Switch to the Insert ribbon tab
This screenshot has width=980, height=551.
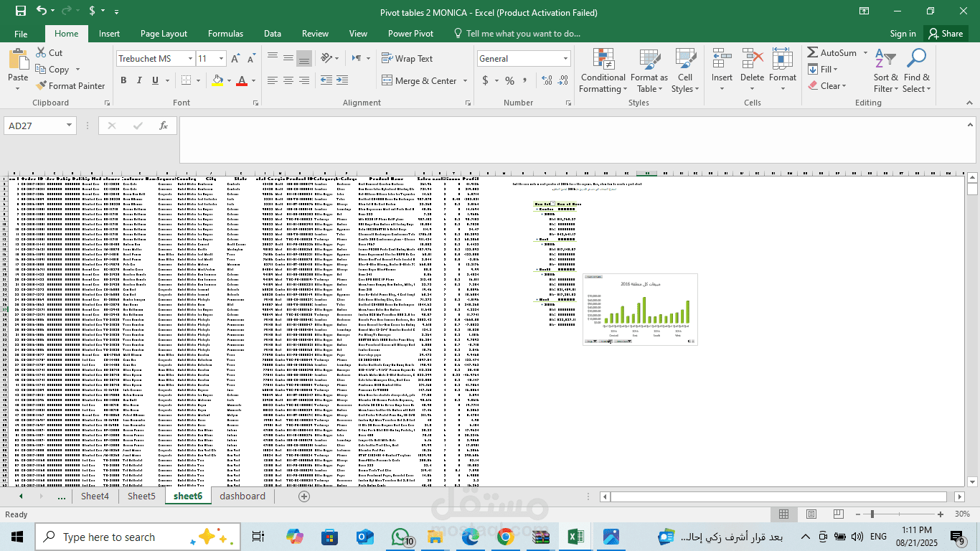point(110,34)
